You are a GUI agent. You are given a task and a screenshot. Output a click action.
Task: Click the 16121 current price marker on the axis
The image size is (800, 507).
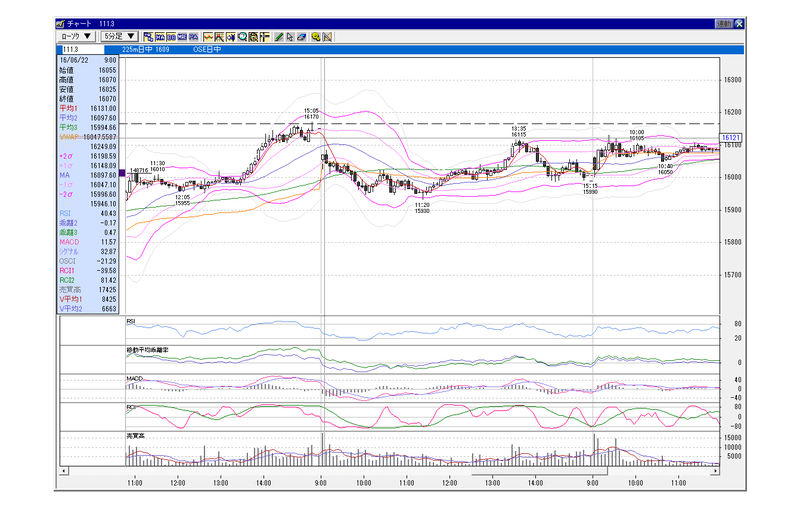point(731,138)
